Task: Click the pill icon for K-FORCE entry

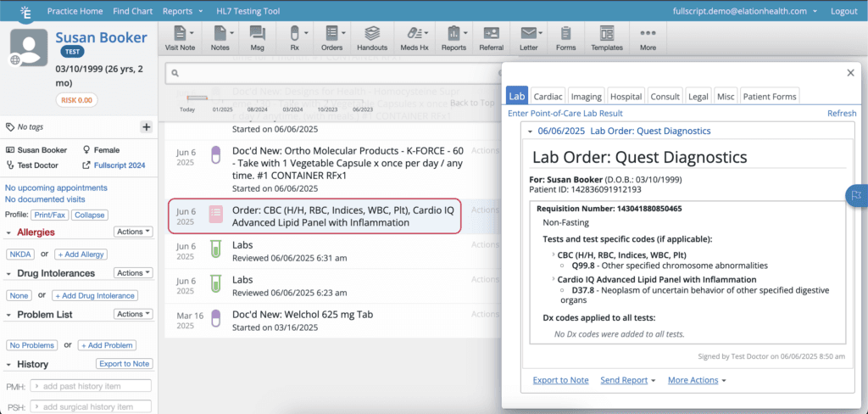Action: coord(216,154)
